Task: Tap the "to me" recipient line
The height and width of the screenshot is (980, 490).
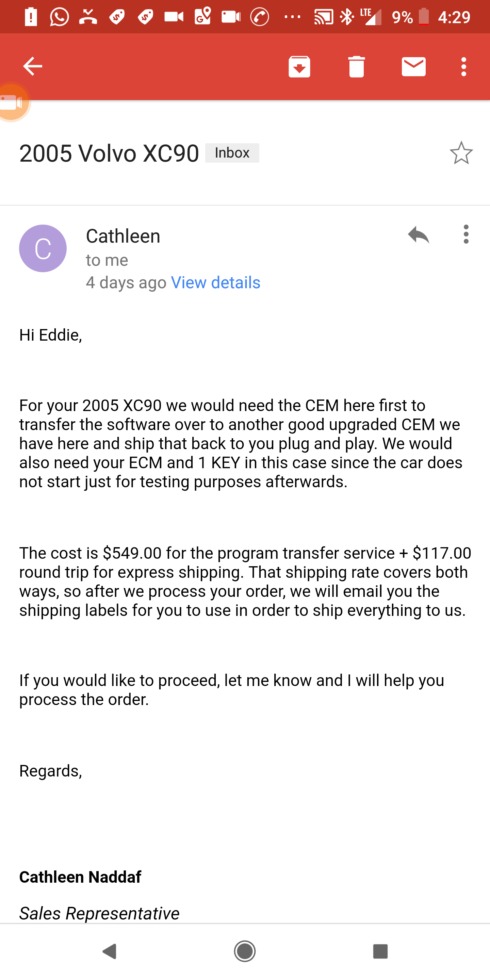Action: click(107, 260)
